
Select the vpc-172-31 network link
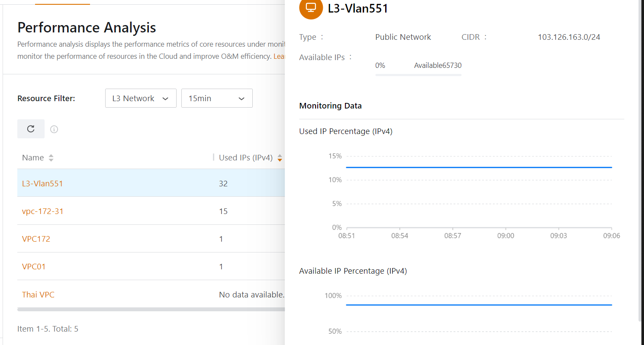42,211
